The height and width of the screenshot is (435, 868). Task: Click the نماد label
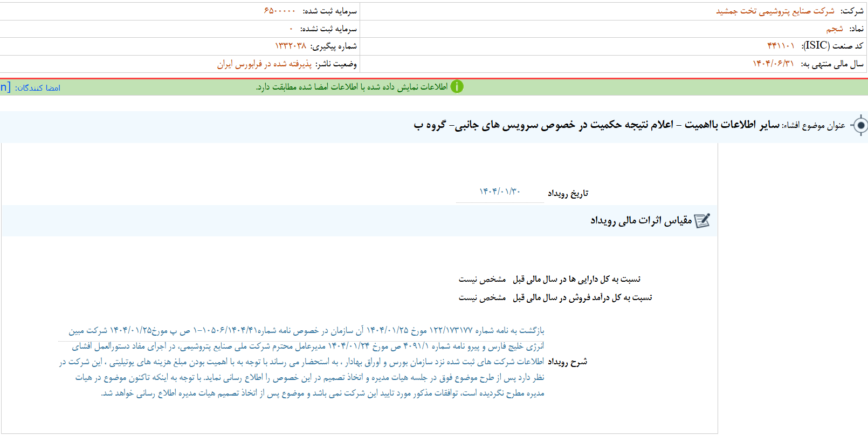(x=856, y=29)
